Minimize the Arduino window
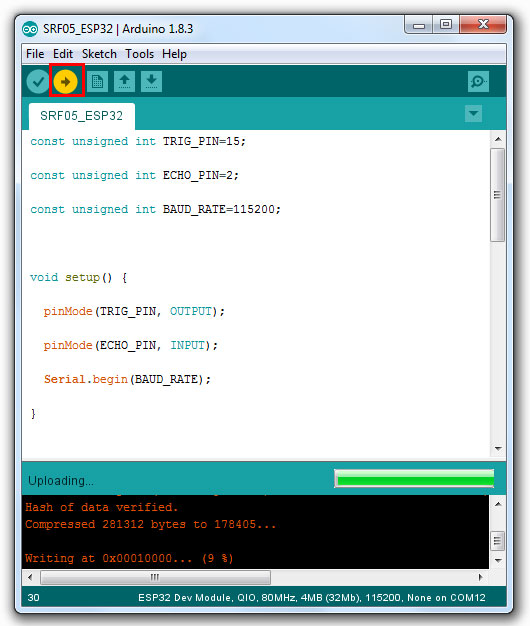 click(x=419, y=26)
